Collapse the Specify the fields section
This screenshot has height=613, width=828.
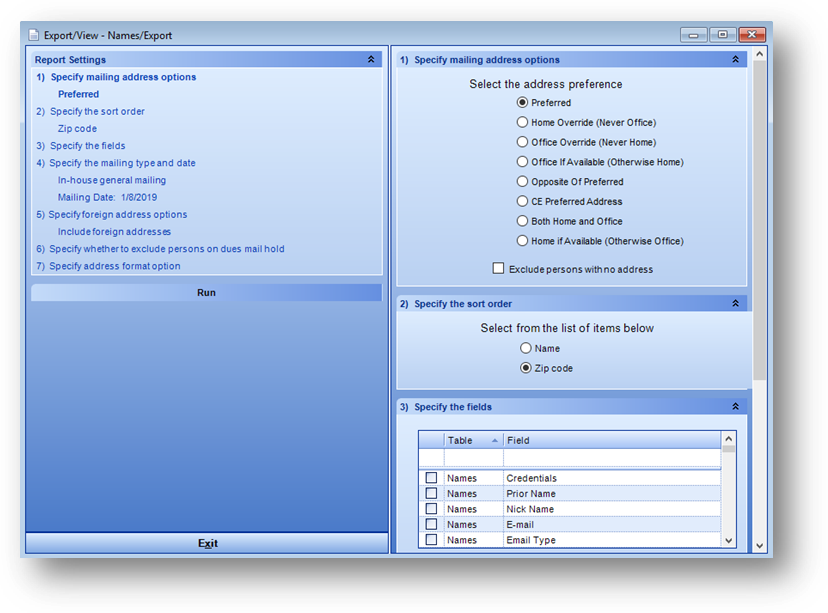(x=735, y=406)
